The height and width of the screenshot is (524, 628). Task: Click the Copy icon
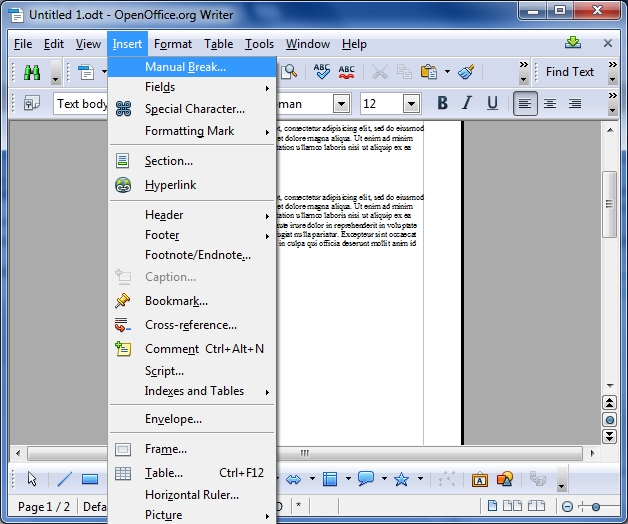tap(404, 72)
